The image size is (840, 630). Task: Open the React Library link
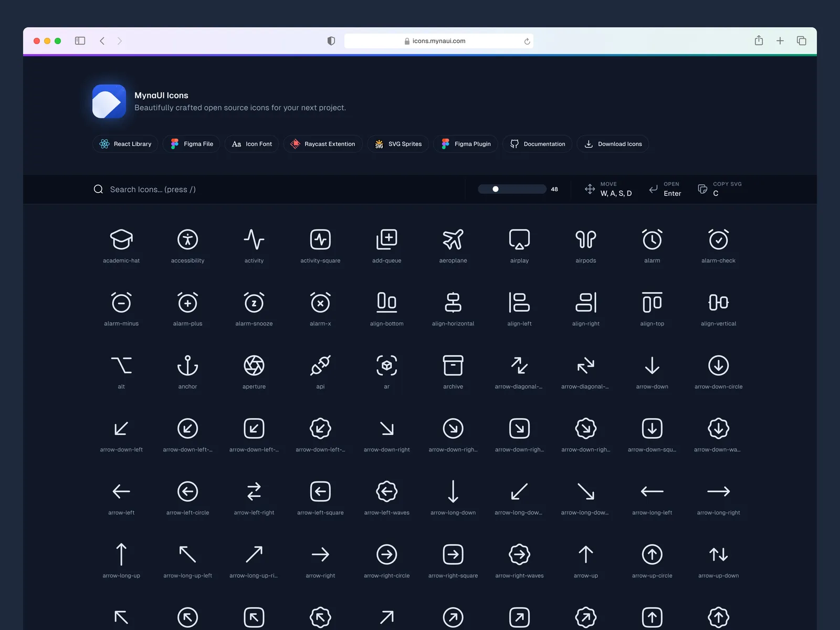point(125,144)
